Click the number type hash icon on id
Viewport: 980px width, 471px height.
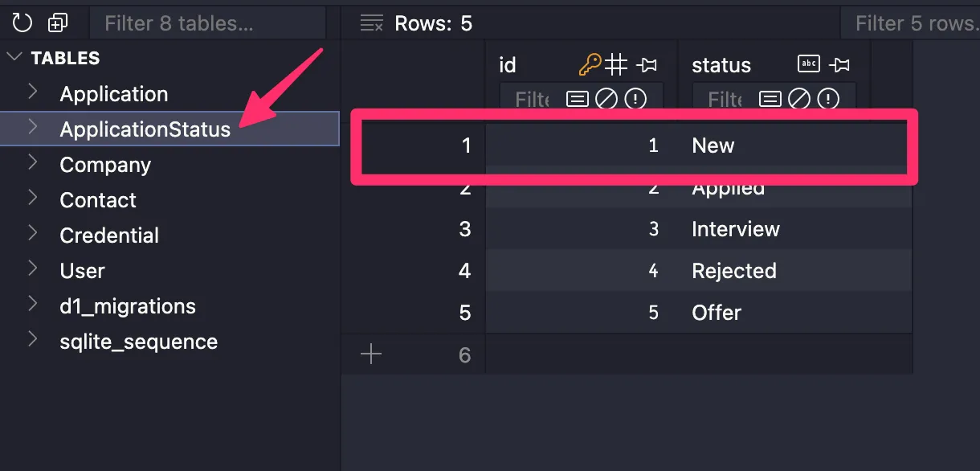615,64
